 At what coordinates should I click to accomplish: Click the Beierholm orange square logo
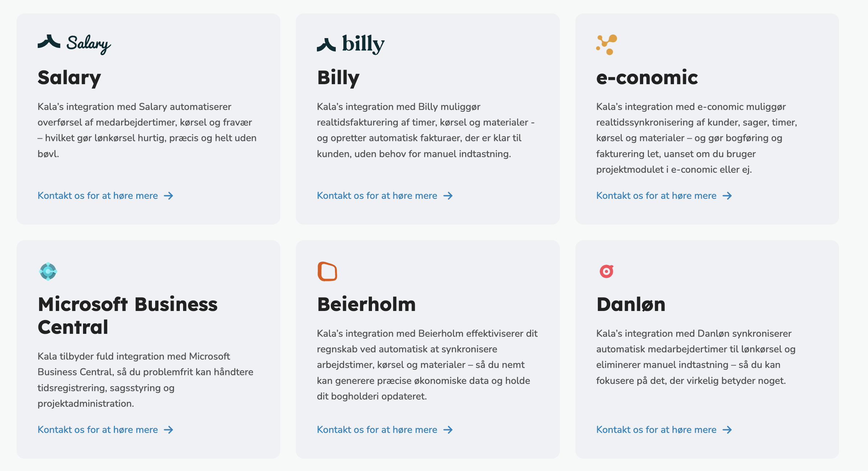click(327, 271)
